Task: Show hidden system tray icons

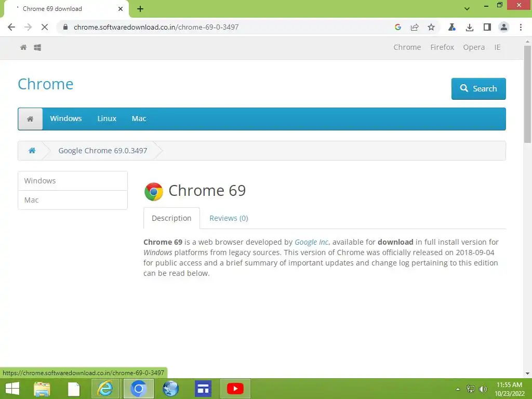Action: [x=458, y=389]
